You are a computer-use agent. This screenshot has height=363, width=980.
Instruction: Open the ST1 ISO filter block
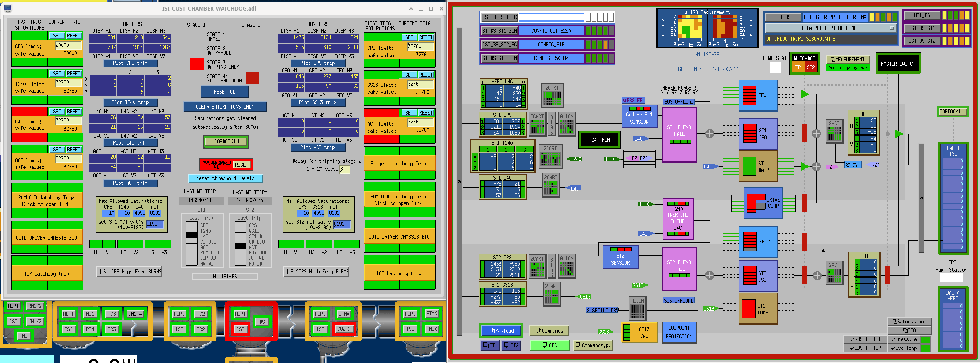point(758,134)
